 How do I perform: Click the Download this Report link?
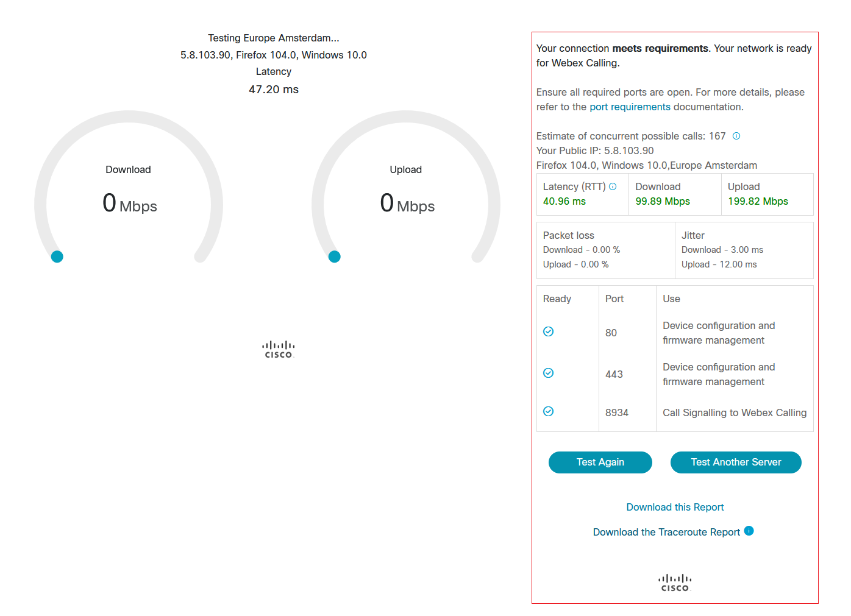[x=675, y=507]
